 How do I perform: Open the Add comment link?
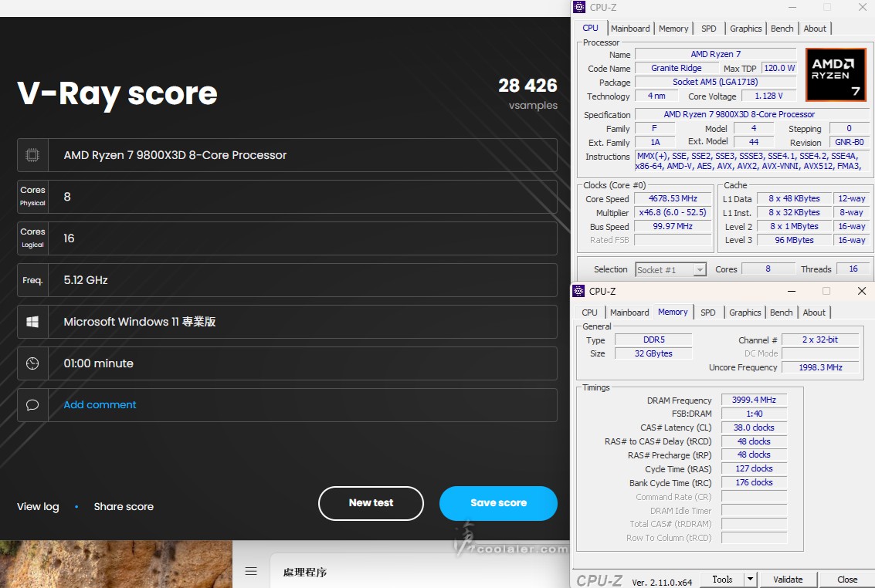point(100,405)
